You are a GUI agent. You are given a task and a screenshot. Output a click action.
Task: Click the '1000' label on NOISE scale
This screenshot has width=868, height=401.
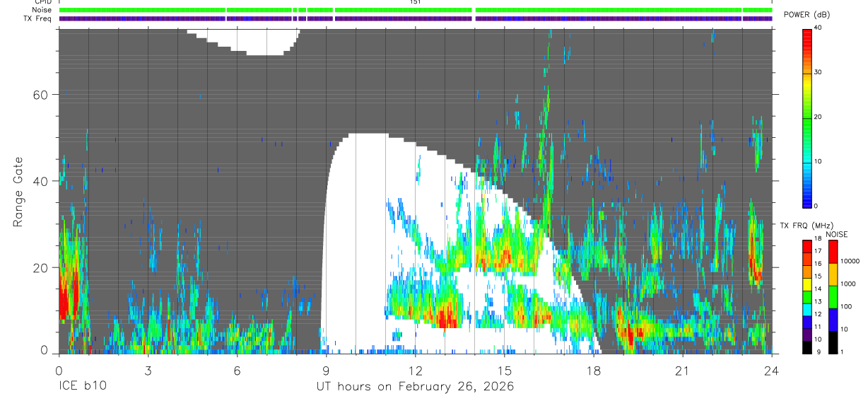click(x=848, y=284)
